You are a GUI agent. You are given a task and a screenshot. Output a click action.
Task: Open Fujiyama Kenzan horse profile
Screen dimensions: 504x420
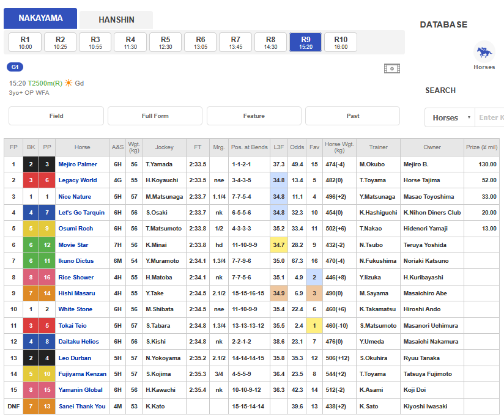click(83, 374)
